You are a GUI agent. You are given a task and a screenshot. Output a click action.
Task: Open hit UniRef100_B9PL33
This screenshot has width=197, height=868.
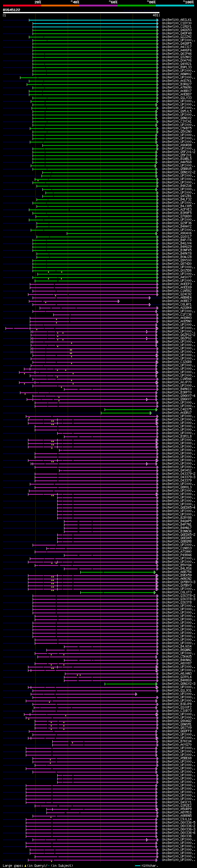click(176, 67)
